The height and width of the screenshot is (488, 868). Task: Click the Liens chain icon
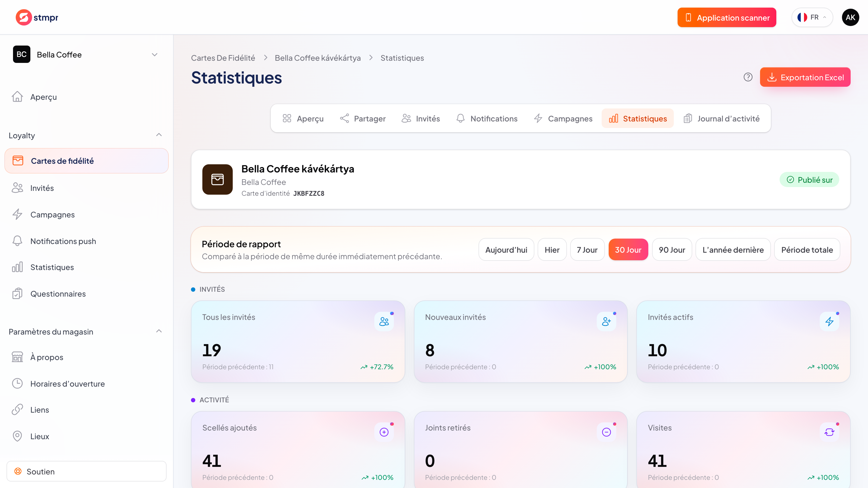(17, 410)
